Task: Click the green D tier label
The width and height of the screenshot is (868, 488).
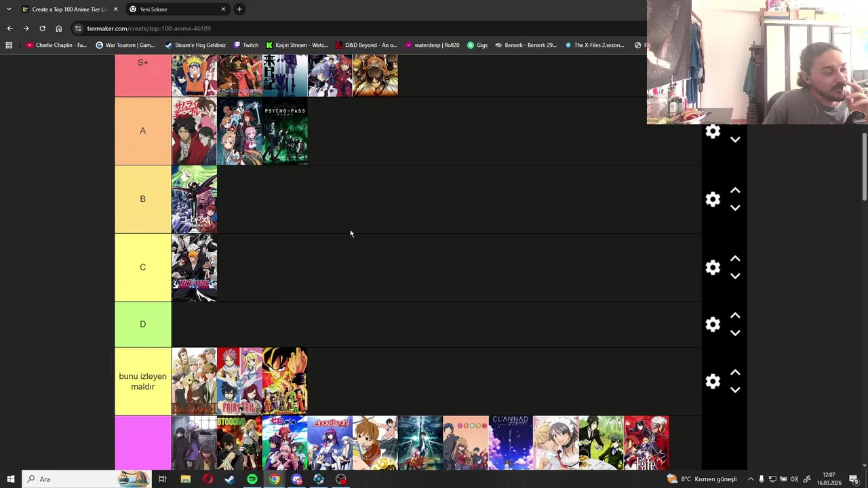Action: coord(142,325)
